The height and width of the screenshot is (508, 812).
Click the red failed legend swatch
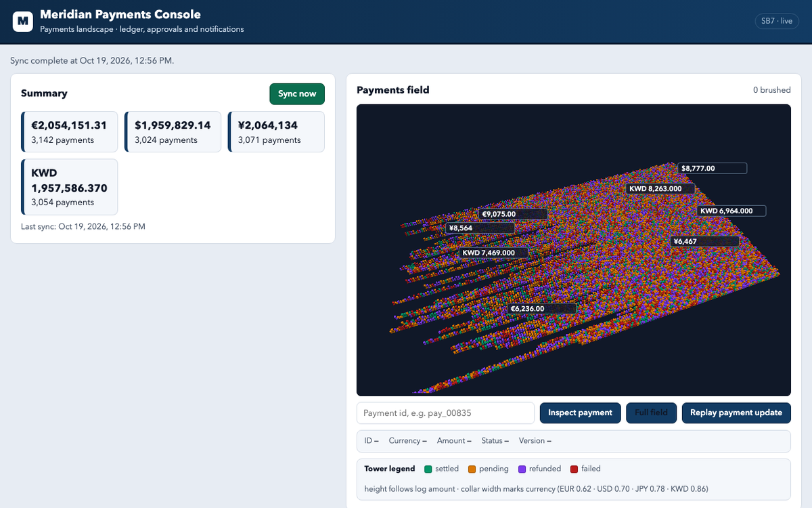[x=574, y=469]
